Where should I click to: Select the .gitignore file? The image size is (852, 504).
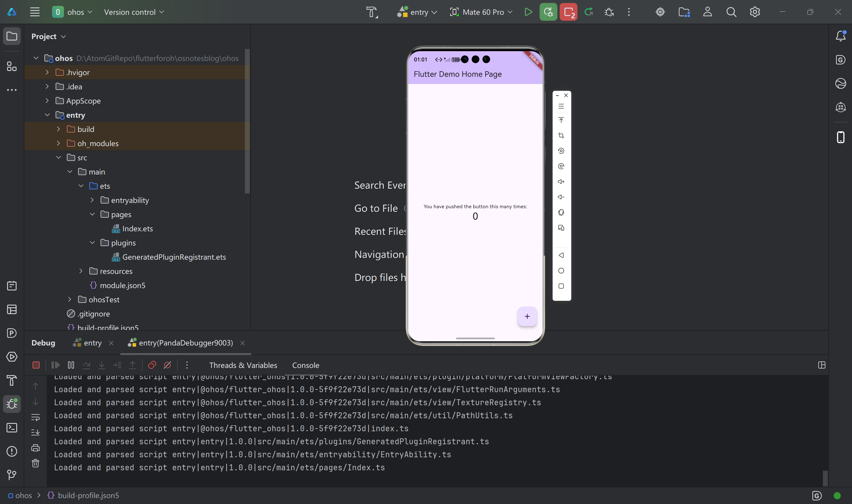88,314
